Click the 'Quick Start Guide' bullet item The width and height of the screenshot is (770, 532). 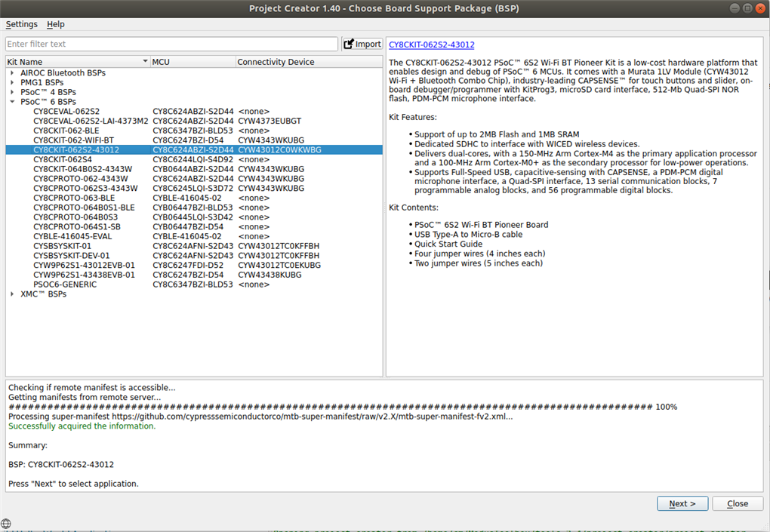[x=448, y=244]
